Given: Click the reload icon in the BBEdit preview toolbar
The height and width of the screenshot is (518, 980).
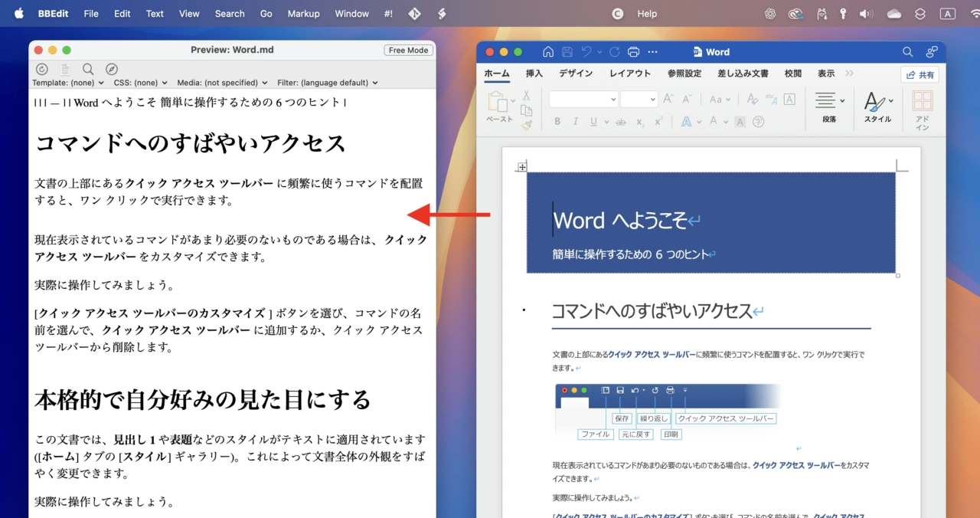Looking at the screenshot, I should click(42, 69).
